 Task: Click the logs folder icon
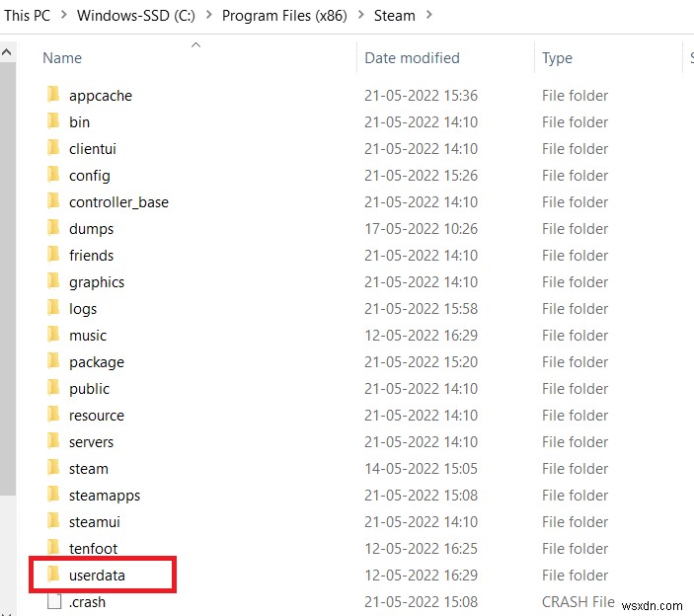click(53, 307)
